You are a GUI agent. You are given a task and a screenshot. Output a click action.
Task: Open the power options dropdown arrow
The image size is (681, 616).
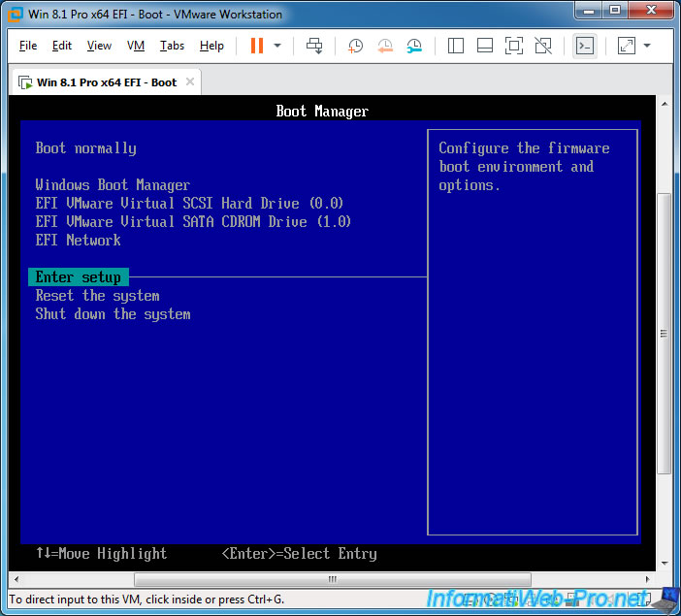(277, 46)
